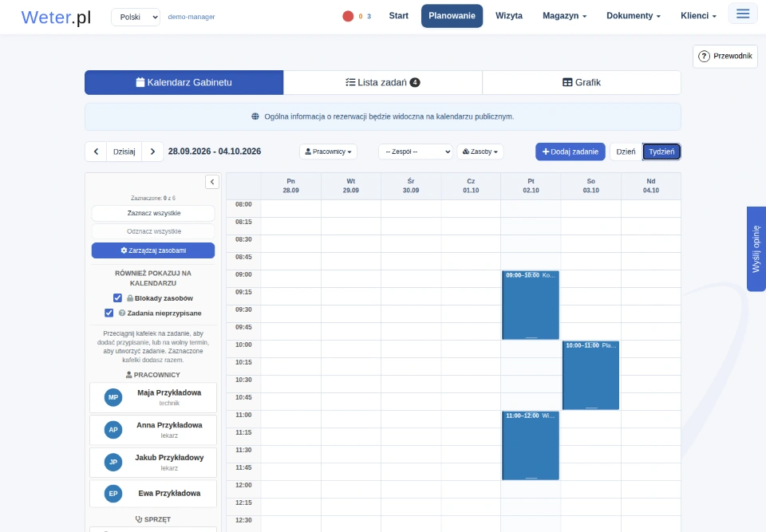Expand the Dokumenty menu

click(633, 16)
